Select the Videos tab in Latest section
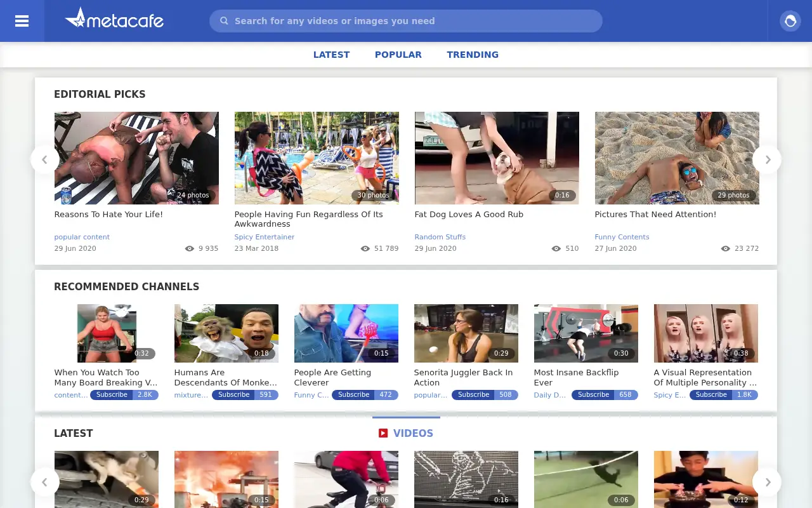 tap(406, 433)
